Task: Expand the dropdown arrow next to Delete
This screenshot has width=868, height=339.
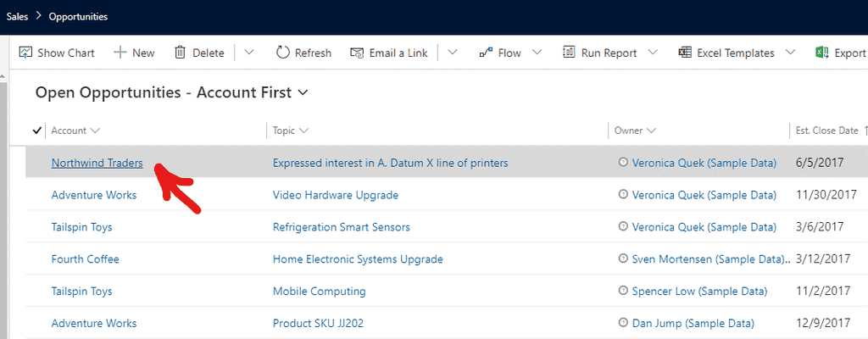Action: pos(248,53)
